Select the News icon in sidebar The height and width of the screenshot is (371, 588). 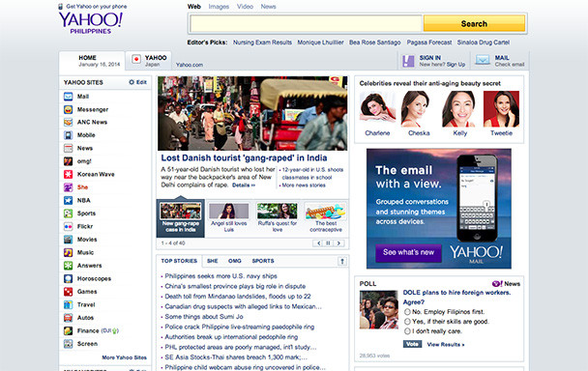[68, 149]
